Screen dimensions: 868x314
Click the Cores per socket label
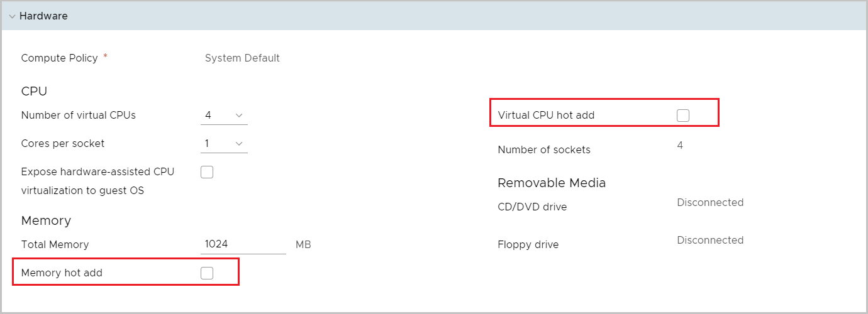coord(63,144)
